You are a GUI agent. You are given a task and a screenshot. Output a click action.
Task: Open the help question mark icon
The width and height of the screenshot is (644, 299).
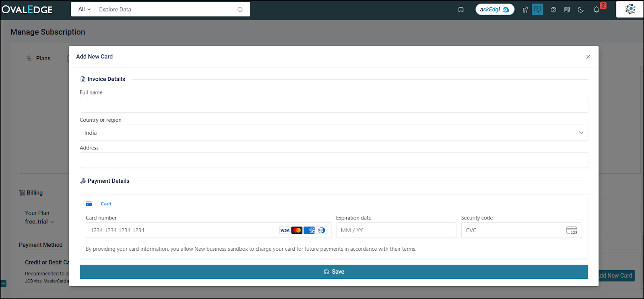click(553, 10)
